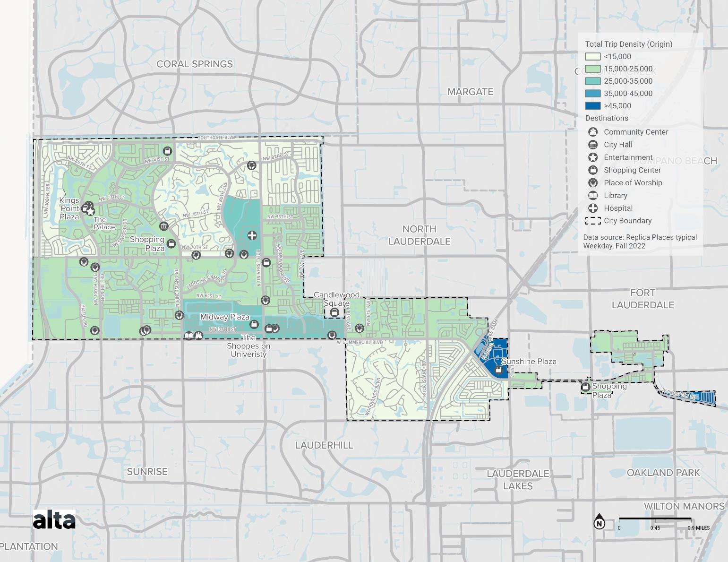This screenshot has height=562, width=728.
Task: Pick the 35,000-45,000 density swatch
Action: pyautogui.click(x=593, y=94)
